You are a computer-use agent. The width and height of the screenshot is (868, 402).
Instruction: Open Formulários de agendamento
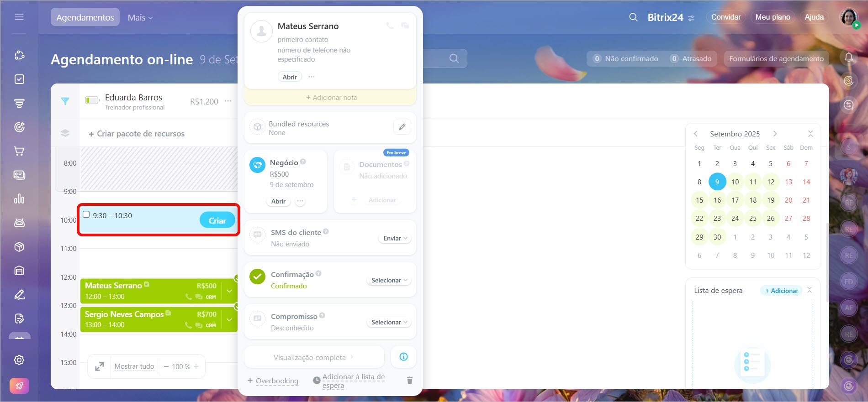pyautogui.click(x=776, y=58)
